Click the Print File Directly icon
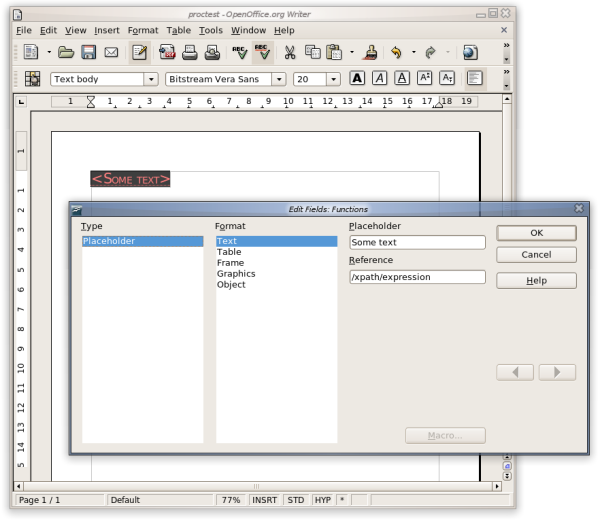 [x=189, y=52]
